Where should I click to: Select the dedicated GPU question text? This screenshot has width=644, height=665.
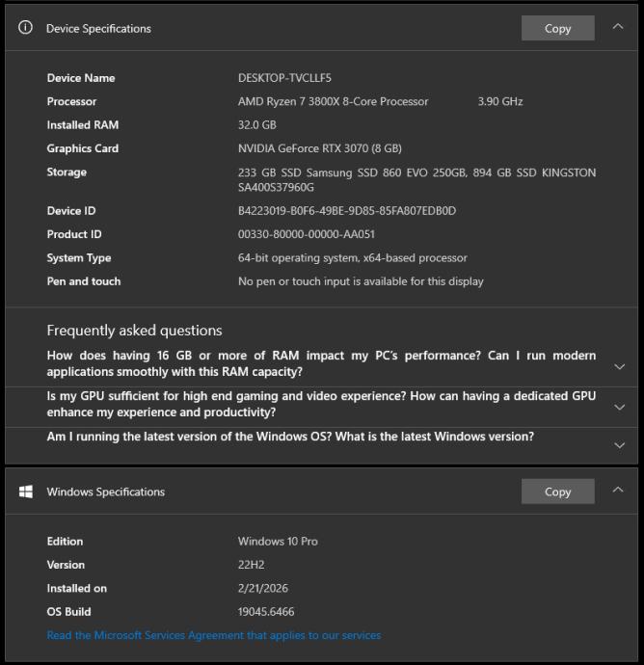[x=321, y=404]
